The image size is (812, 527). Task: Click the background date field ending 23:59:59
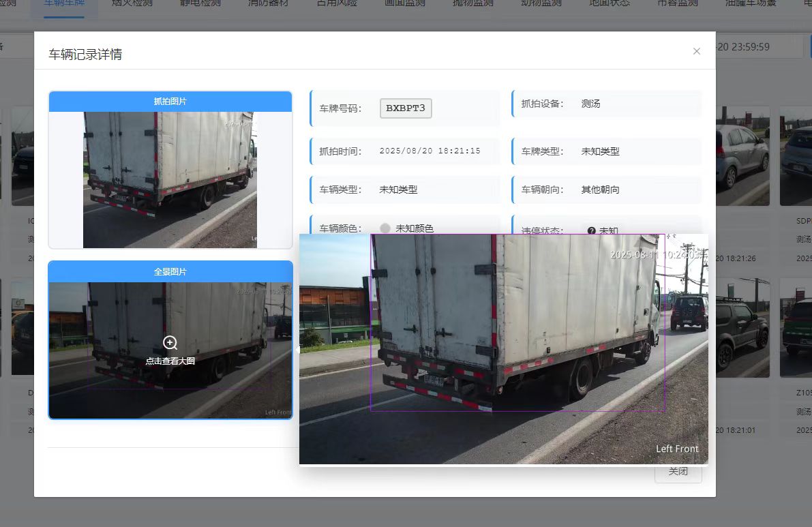click(x=760, y=46)
